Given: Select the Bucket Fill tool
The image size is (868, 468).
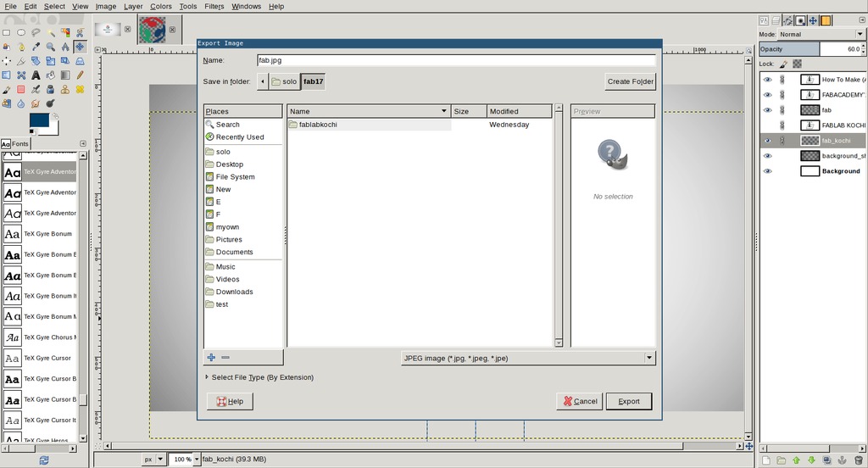Looking at the screenshot, I should 51,75.
